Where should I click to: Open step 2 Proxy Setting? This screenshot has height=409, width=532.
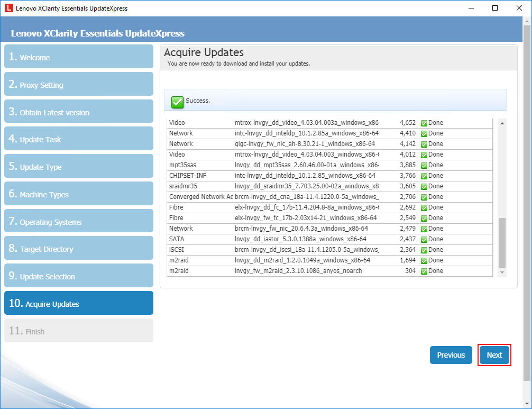tap(79, 84)
